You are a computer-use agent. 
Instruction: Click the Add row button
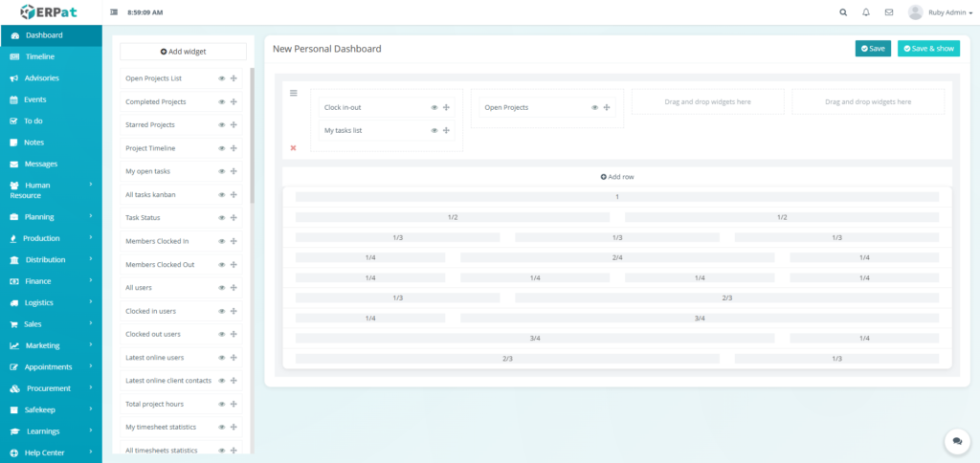[x=617, y=177]
